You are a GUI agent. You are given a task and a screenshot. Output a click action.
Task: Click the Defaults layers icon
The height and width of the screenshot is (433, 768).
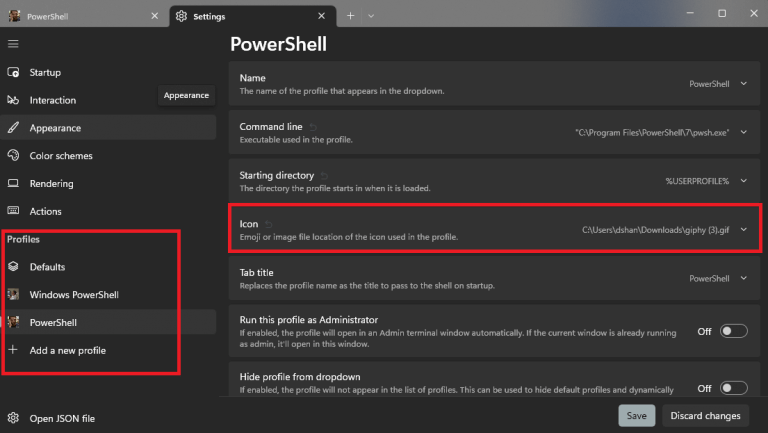(13, 266)
